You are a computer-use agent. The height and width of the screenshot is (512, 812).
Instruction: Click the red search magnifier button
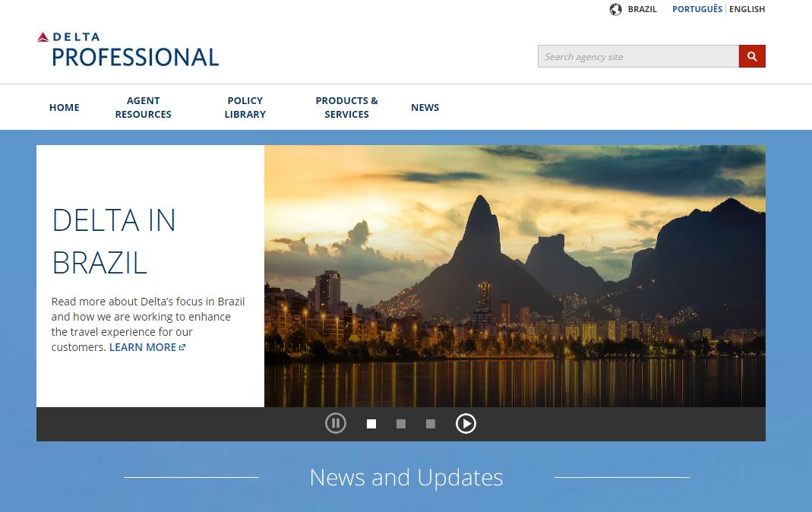pyautogui.click(x=752, y=56)
